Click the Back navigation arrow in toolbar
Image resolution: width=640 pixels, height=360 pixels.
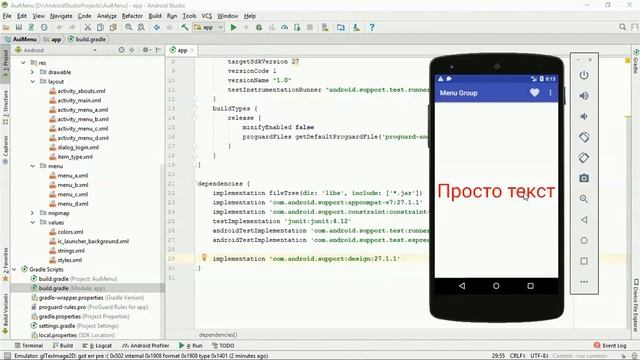[156, 27]
